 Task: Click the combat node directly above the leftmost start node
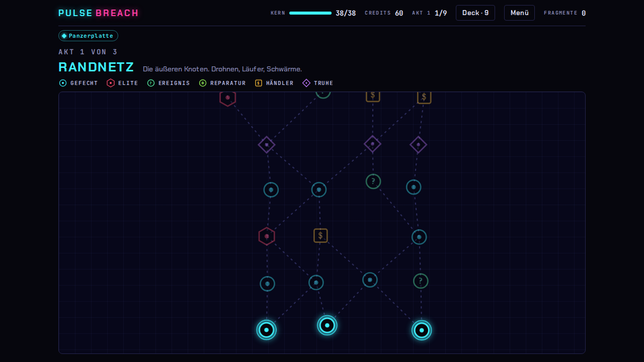[267, 284]
